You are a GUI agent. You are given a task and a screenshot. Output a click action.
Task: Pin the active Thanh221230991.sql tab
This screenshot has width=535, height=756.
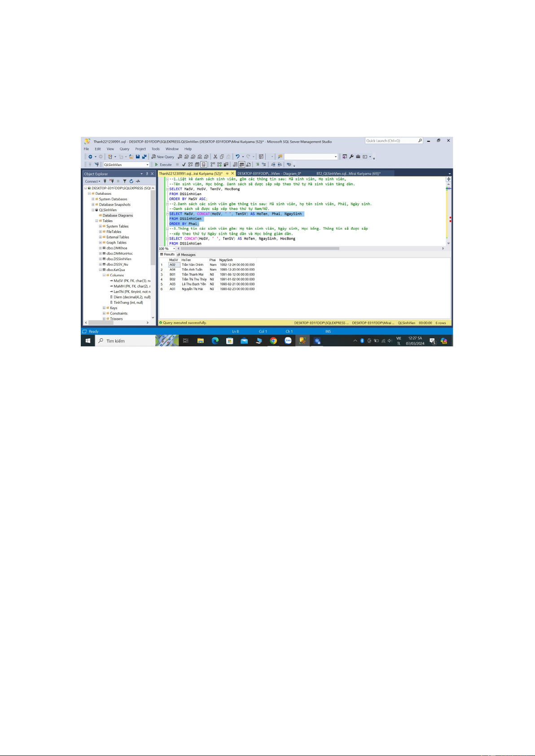pos(227,174)
